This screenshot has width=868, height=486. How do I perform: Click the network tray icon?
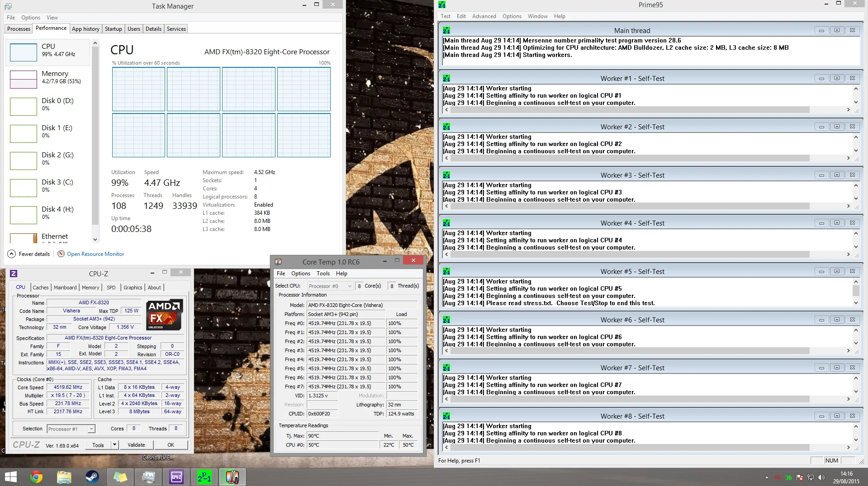tap(811, 477)
